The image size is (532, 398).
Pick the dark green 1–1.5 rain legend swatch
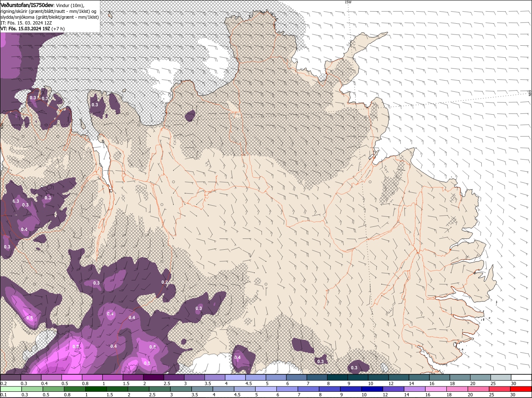pos(96,389)
